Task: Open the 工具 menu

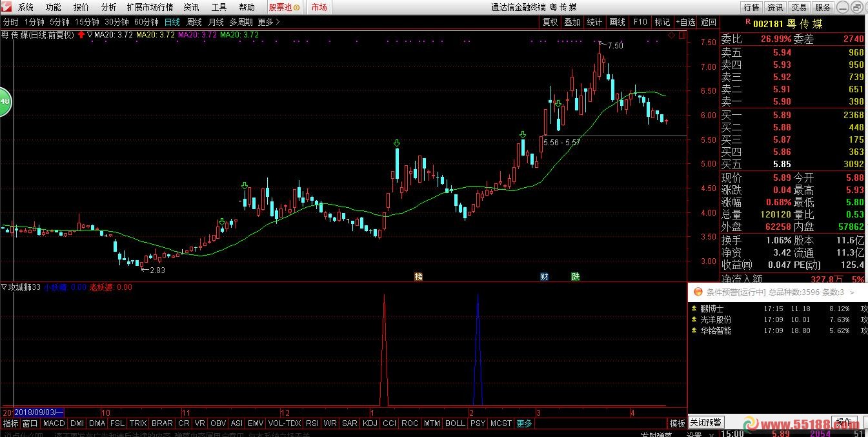Action: coord(219,7)
